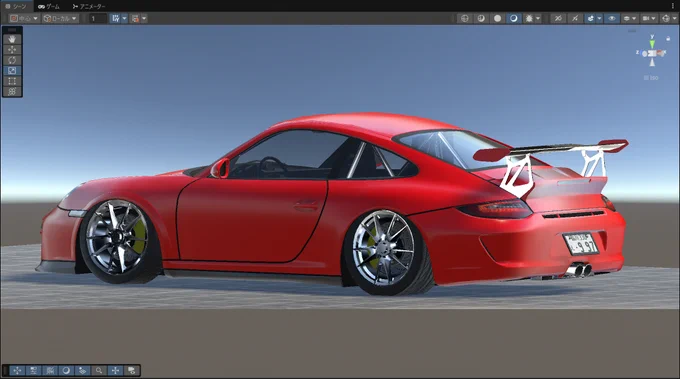Select the unlit solid sphere draw mode
Viewport: 680px width, 379px height.
(497, 18)
